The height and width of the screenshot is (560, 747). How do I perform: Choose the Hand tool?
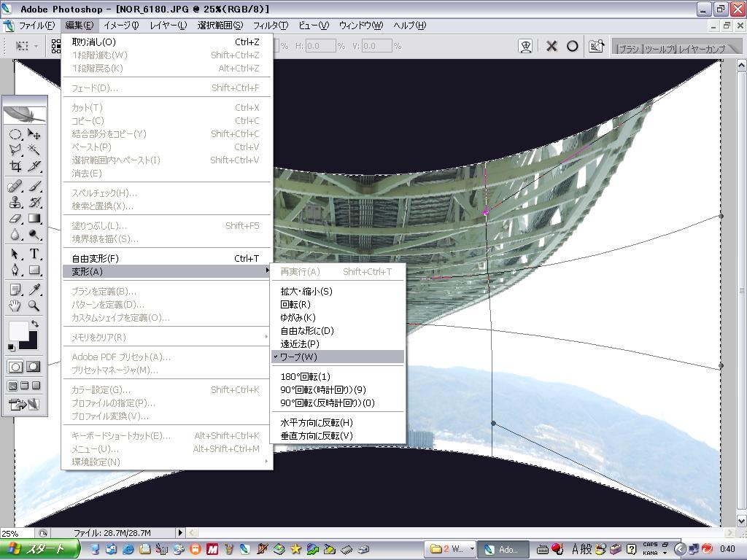15,306
